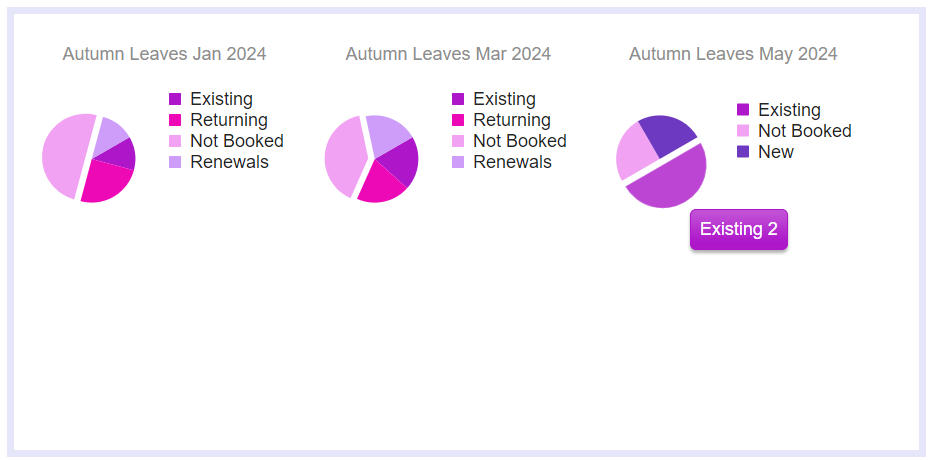Click Renewals legend swatch in Mar 2024 chart
This screenshot has width=930, height=460.
(458, 162)
